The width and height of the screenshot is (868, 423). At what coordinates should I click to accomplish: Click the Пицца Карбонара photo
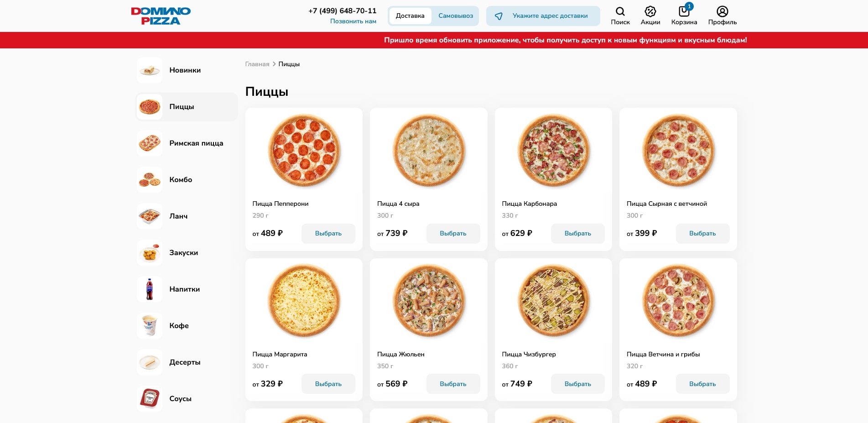click(x=553, y=151)
